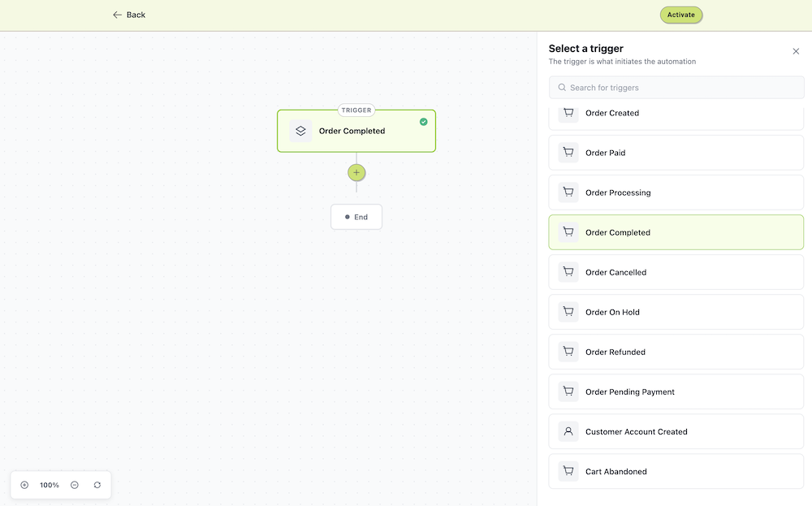812x506 pixels.
Task: Reset the canvas zoom
Action: pyautogui.click(x=97, y=485)
